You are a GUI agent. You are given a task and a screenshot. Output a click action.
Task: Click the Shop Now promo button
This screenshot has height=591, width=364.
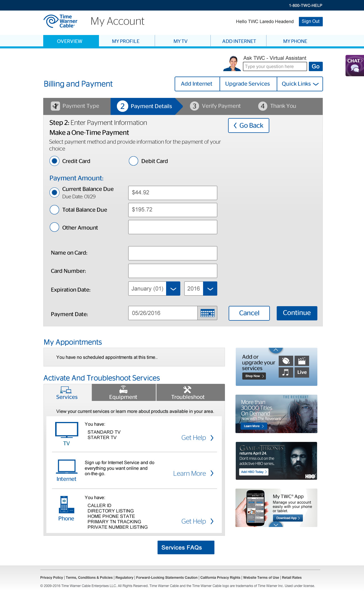254,376
